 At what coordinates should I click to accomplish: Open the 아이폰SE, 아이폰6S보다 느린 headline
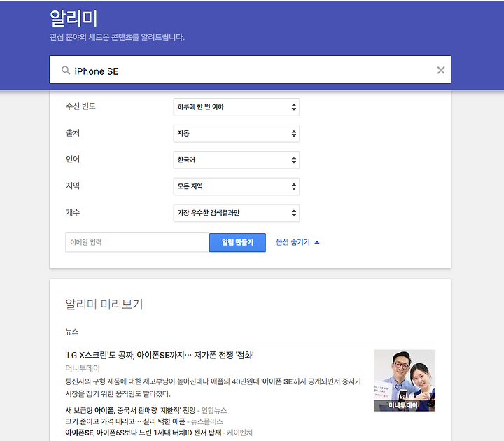[x=143, y=433]
